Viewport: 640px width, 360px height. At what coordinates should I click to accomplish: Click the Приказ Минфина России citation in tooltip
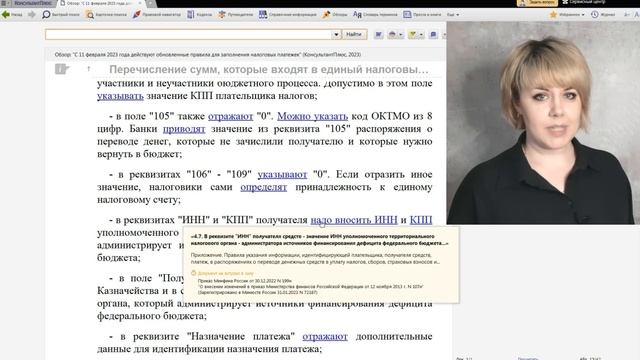(x=245, y=281)
